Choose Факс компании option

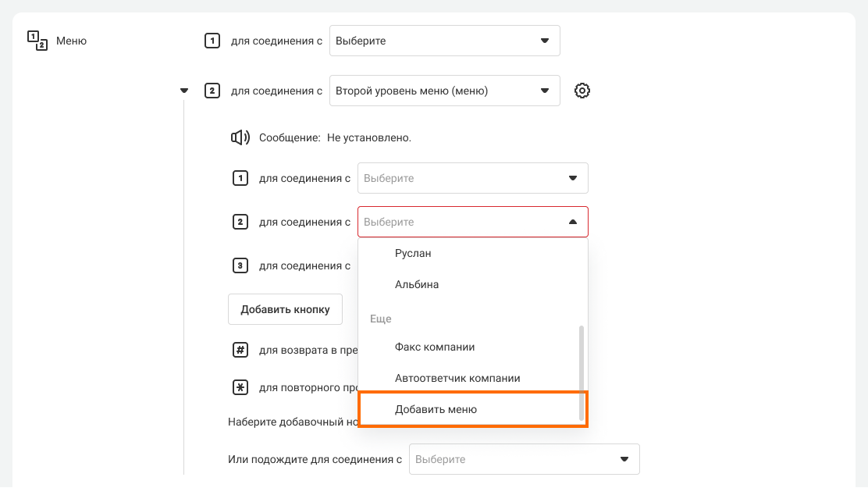(x=435, y=347)
